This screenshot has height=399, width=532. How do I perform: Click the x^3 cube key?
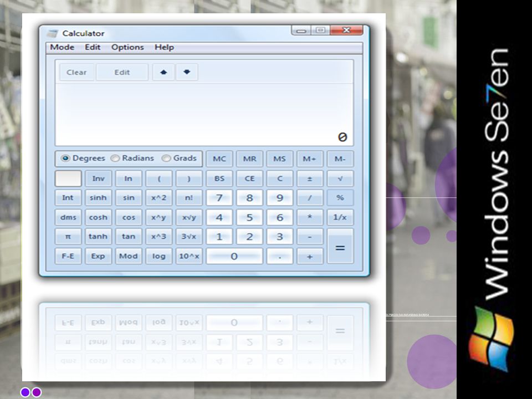159,237
